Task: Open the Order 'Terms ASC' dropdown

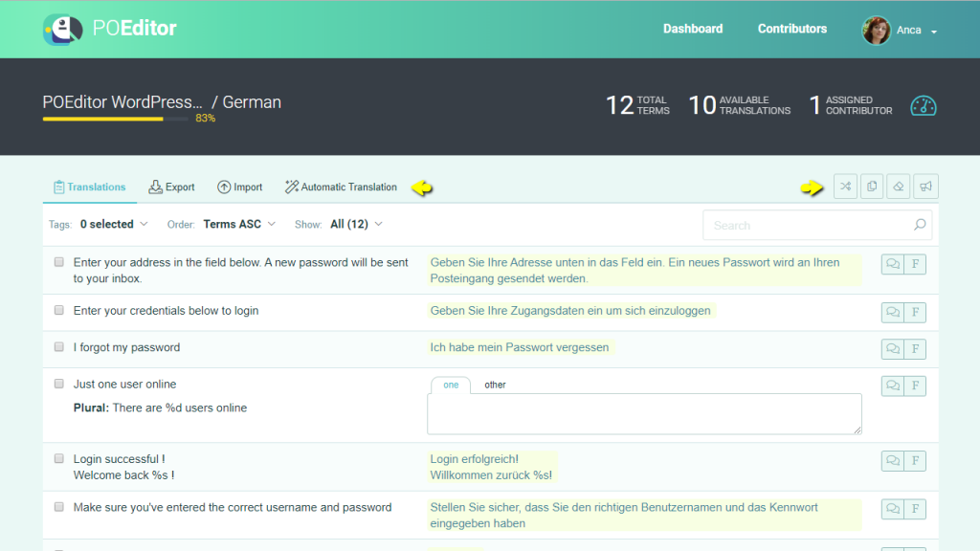Action: pos(239,224)
